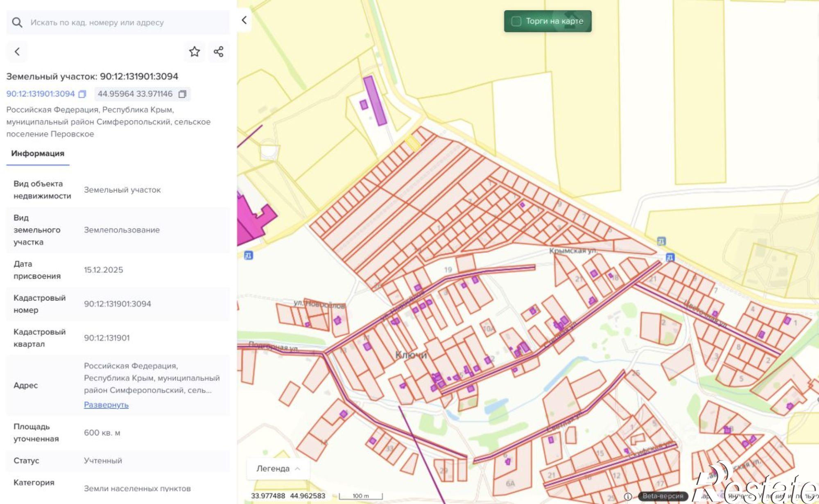Image resolution: width=819 pixels, height=504 pixels.
Task: Click the bus stop icon at the road junction
Action: [x=670, y=258]
